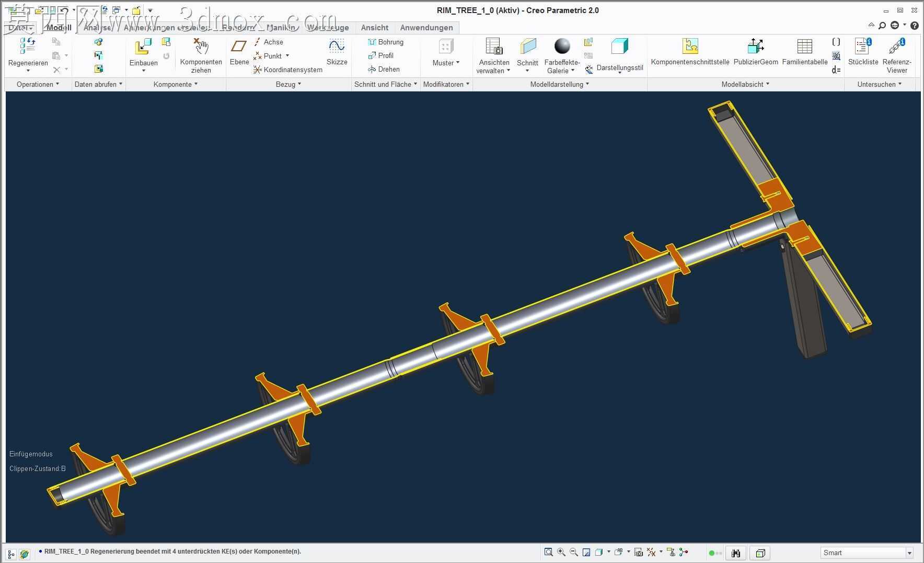Screen dimensions: 924x563
Task: Click the binoculars search icon
Action: (x=736, y=553)
